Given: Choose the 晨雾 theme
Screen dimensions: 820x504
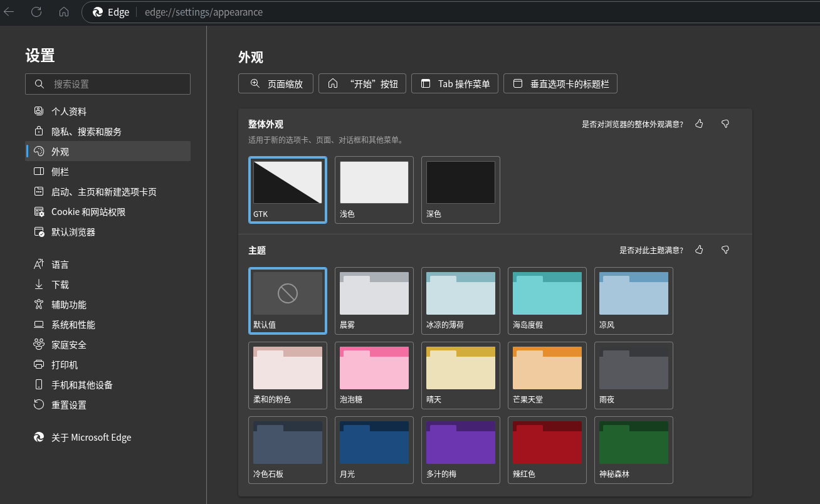Looking at the screenshot, I should pyautogui.click(x=374, y=301).
